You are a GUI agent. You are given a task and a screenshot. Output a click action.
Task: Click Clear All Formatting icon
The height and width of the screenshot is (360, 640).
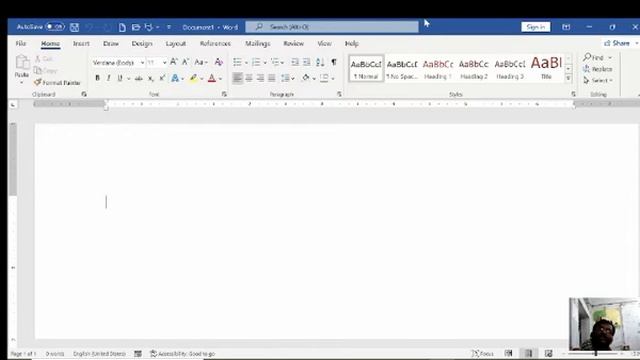[219, 62]
